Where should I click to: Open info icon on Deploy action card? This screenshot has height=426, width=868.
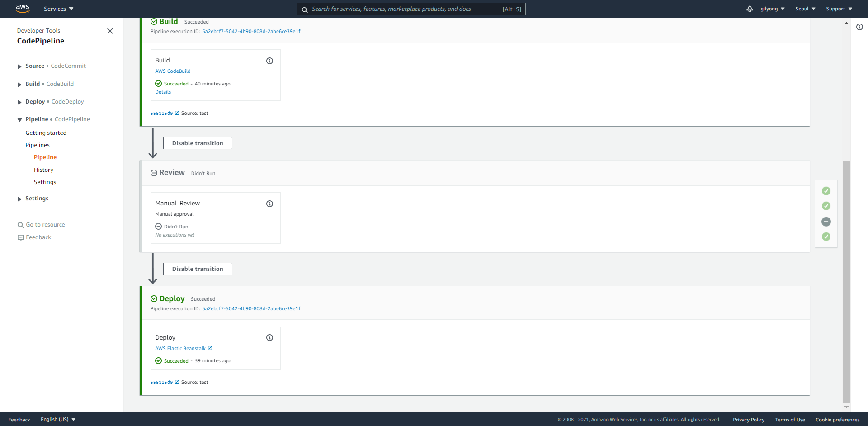tap(269, 337)
